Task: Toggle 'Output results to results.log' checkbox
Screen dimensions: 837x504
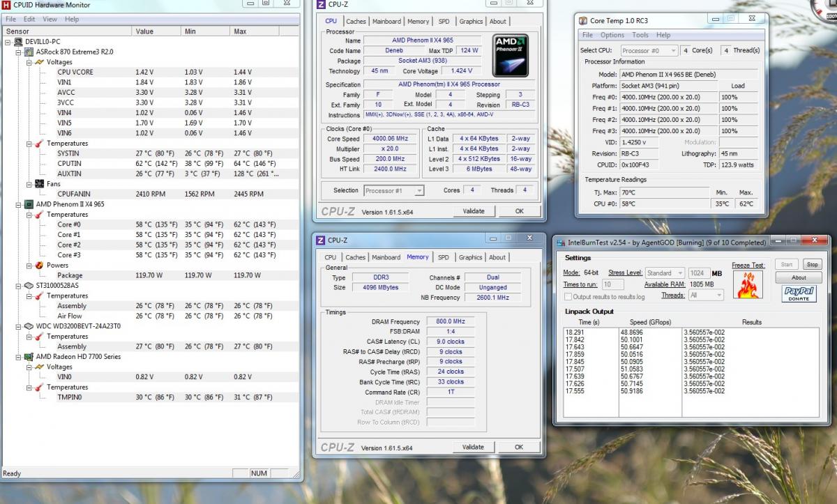Action: coord(568,296)
